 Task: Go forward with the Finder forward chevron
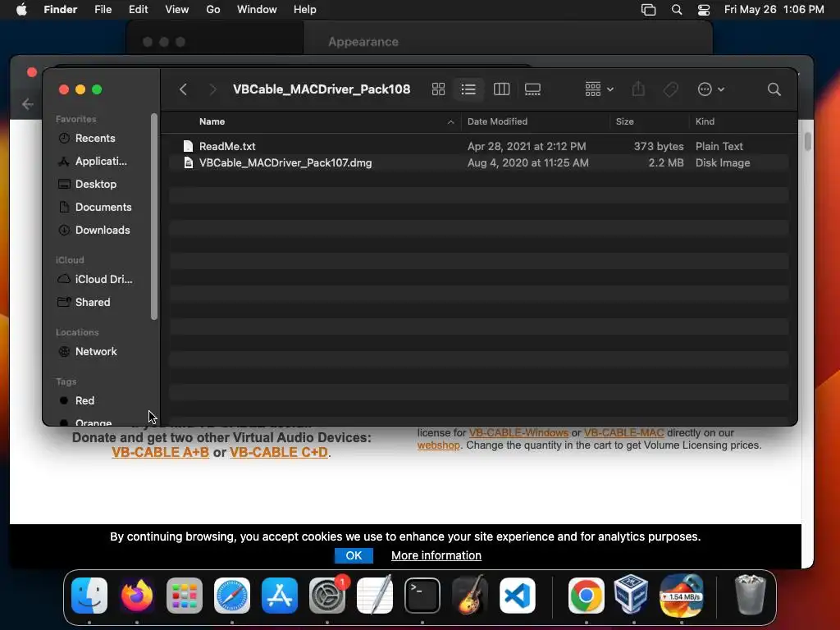[x=212, y=89]
